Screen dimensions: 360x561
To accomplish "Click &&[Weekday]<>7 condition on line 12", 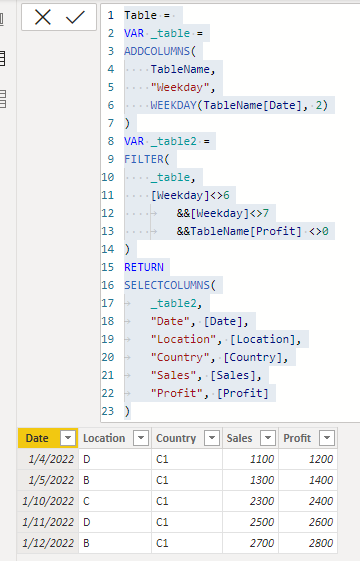I will [223, 213].
